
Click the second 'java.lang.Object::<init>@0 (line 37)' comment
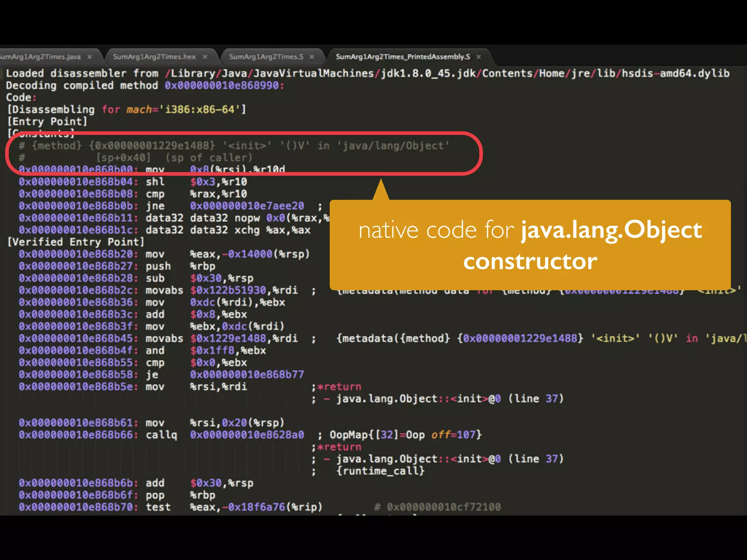[450, 459]
